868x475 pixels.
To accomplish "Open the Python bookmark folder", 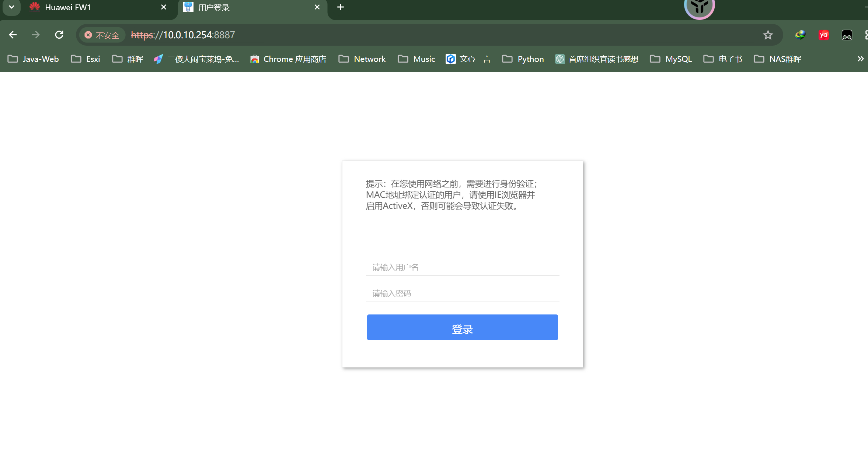I will click(x=523, y=59).
